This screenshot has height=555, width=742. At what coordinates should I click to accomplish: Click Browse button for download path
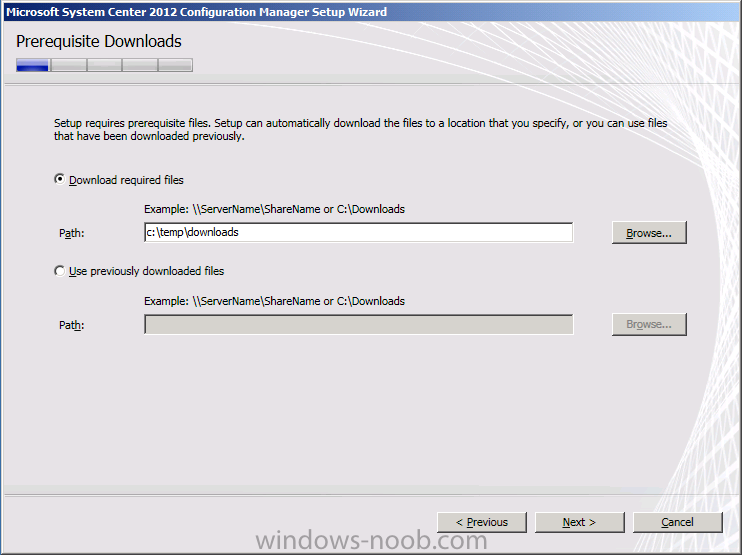pyautogui.click(x=649, y=233)
